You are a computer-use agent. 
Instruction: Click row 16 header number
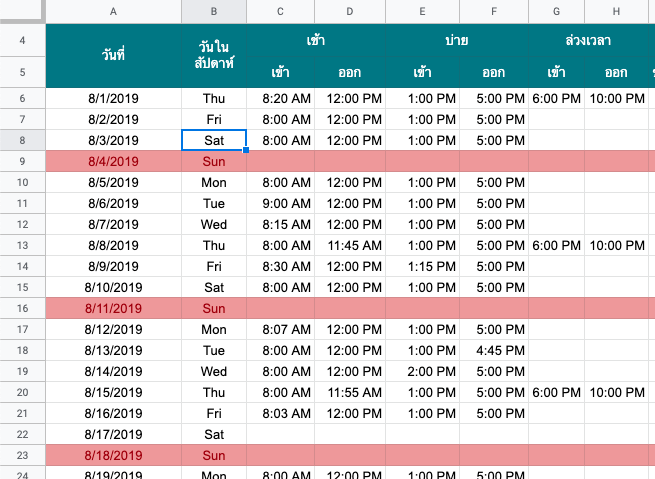(23, 308)
